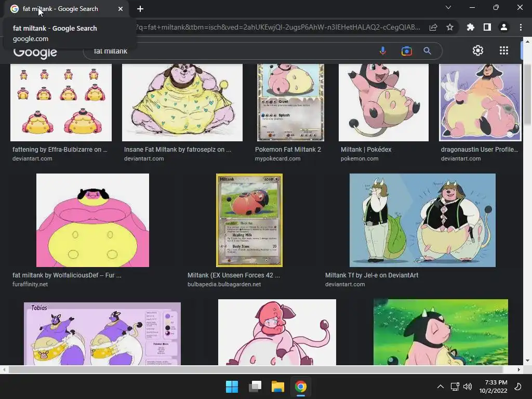This screenshot has height=399, width=532.
Task: Open the Pokemon Fat Miltank 2 card image
Action: click(x=290, y=102)
